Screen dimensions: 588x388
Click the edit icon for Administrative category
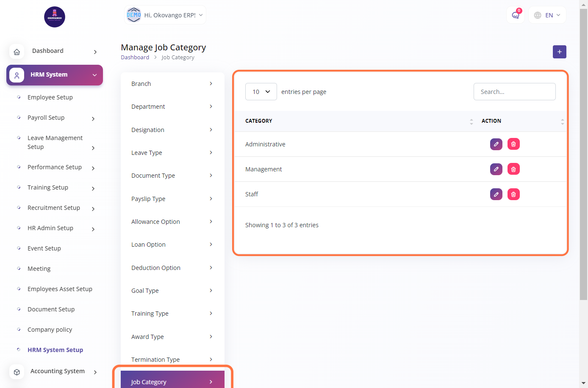tap(496, 144)
